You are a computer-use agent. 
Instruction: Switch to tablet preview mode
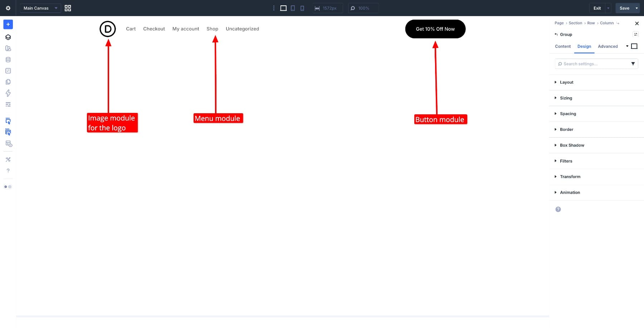[x=293, y=8]
